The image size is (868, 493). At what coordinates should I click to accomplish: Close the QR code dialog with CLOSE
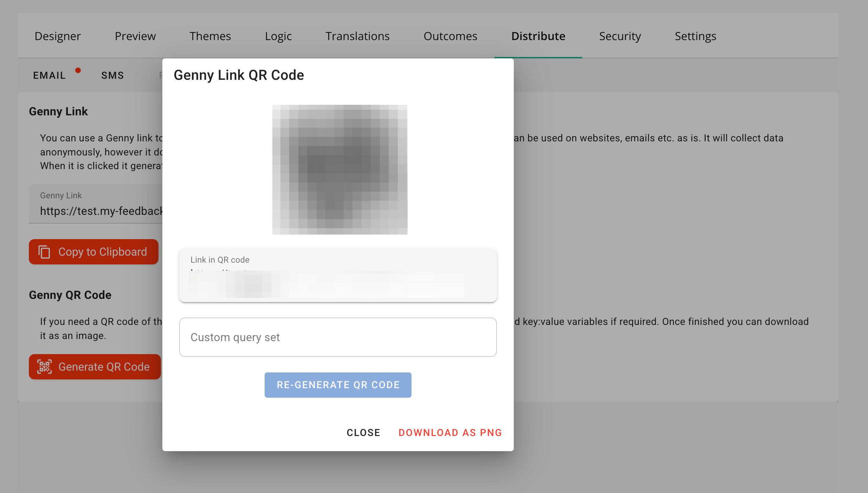(x=363, y=433)
